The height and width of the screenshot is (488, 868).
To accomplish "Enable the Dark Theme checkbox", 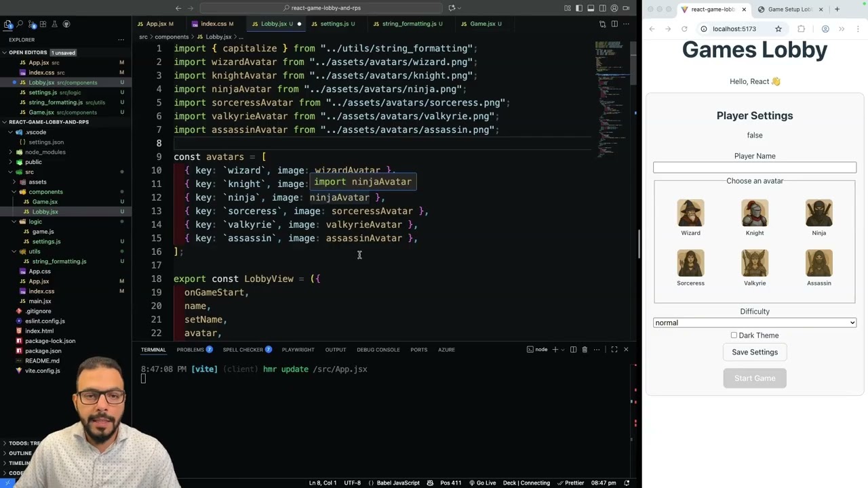I will pyautogui.click(x=734, y=335).
